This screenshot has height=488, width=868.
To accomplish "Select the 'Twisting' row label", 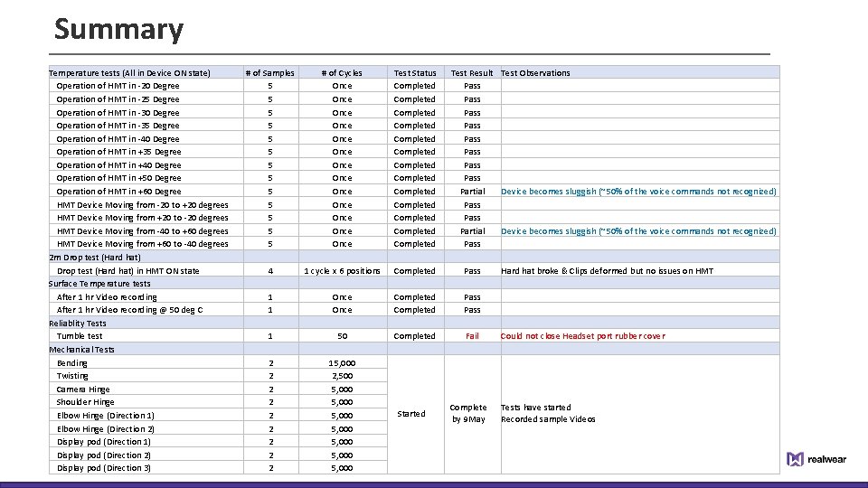I will click(72, 376).
